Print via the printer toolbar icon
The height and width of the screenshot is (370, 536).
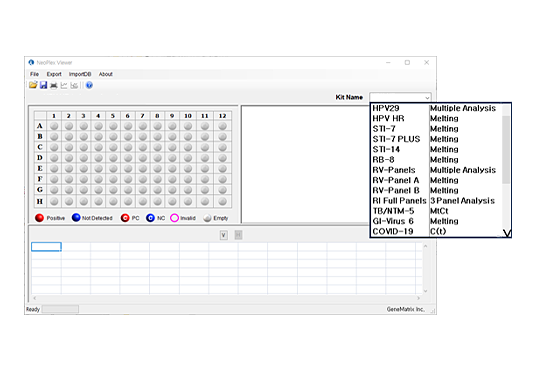click(54, 85)
